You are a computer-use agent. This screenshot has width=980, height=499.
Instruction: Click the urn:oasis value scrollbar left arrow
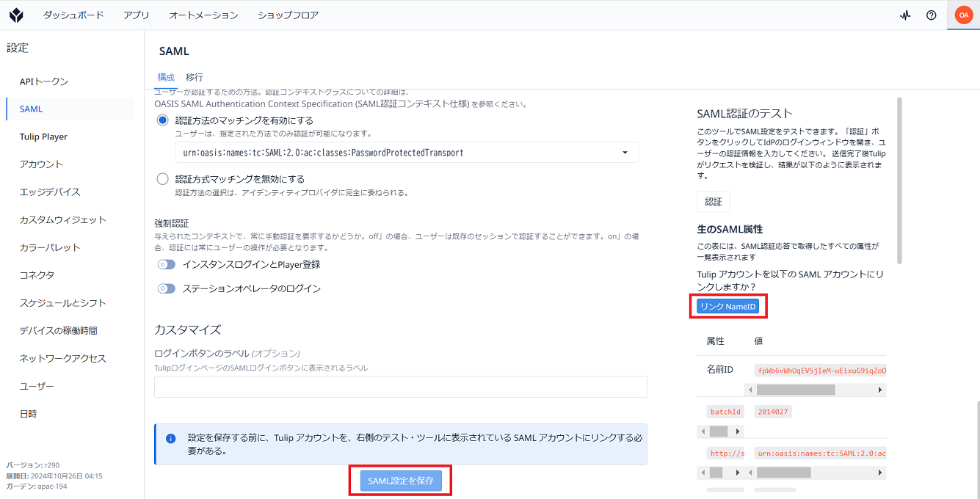click(749, 473)
